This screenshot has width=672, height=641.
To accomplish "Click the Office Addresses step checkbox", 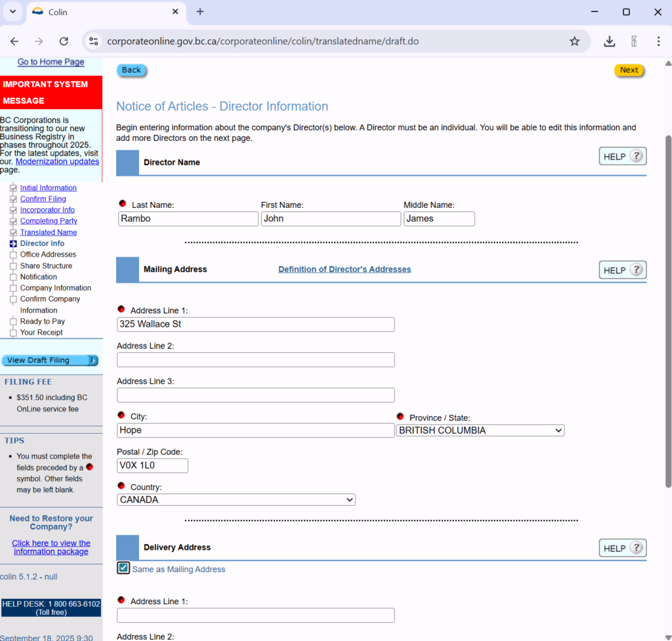I will pyautogui.click(x=13, y=255).
